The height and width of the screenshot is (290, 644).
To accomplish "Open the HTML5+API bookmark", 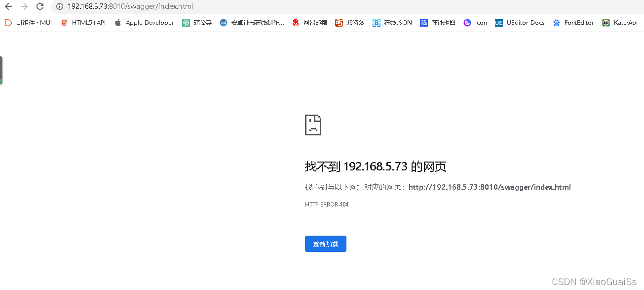I will click(x=83, y=22).
